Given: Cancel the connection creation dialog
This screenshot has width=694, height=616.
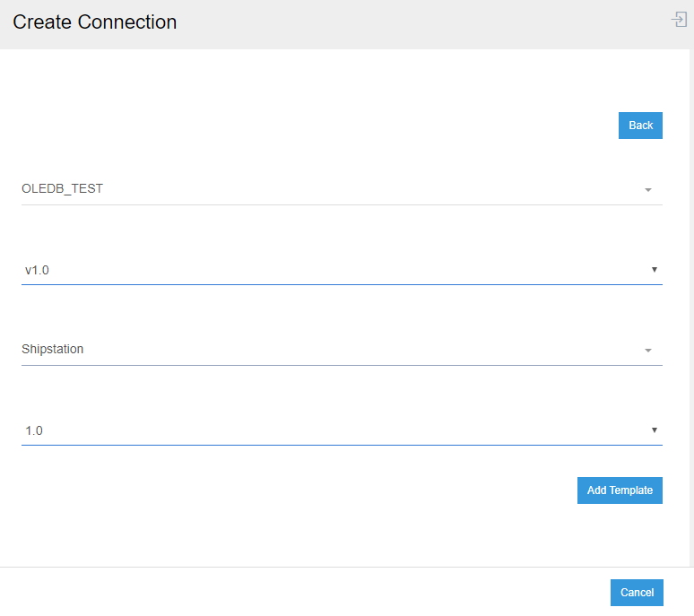Looking at the screenshot, I should pyautogui.click(x=637, y=593).
